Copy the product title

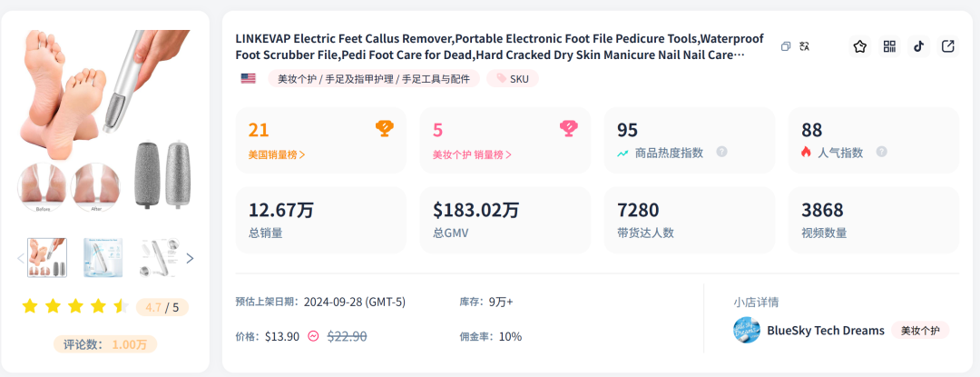pos(786,46)
